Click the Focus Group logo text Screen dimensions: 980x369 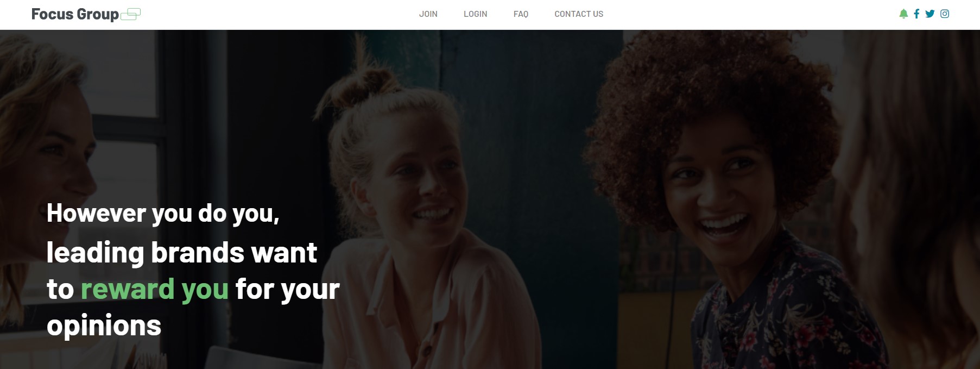[75, 14]
